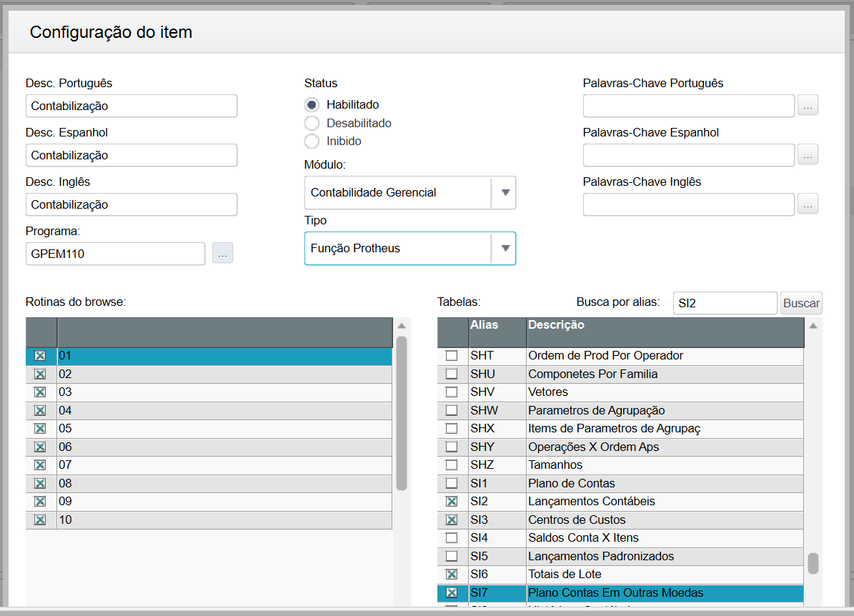
Task: Check the SHW table checkbox
Action: 452,411
